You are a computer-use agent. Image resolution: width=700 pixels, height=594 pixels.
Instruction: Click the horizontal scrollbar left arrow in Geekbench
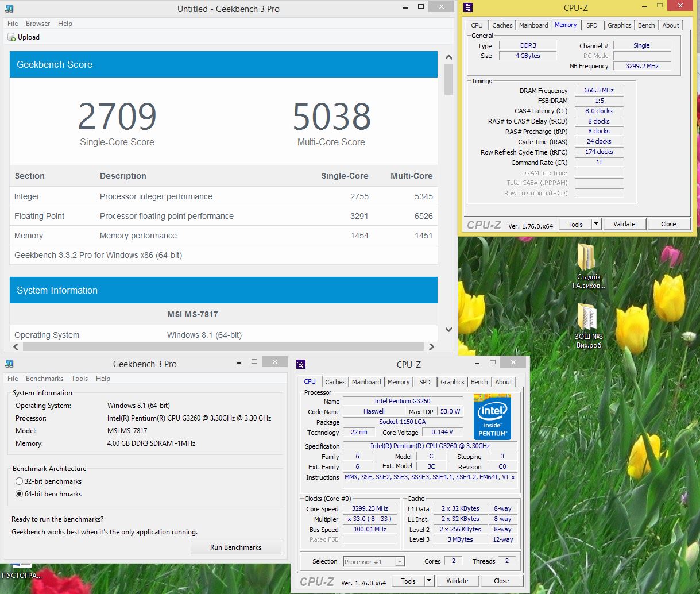16,346
